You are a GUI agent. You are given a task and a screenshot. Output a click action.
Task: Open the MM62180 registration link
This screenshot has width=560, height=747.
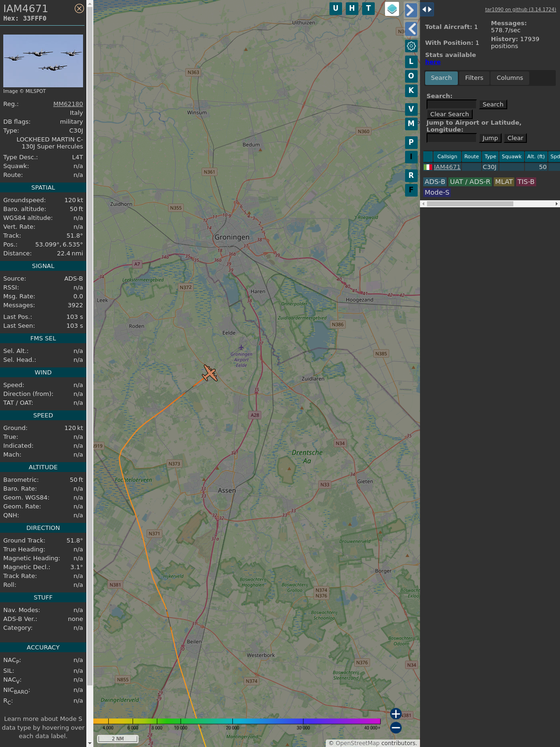click(68, 104)
